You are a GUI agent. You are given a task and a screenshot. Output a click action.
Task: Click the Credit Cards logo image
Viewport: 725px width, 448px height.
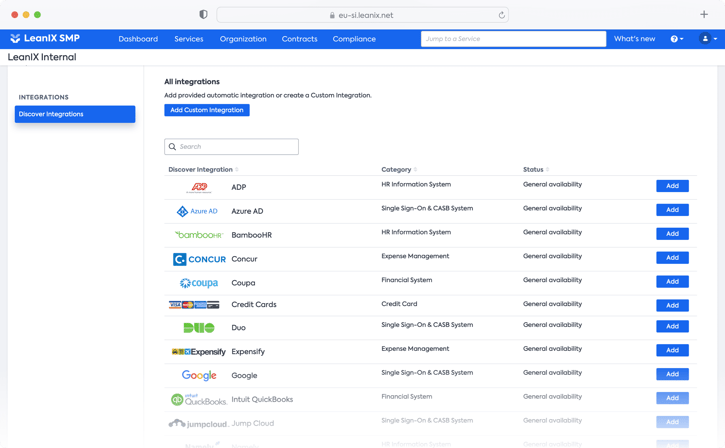tap(194, 305)
